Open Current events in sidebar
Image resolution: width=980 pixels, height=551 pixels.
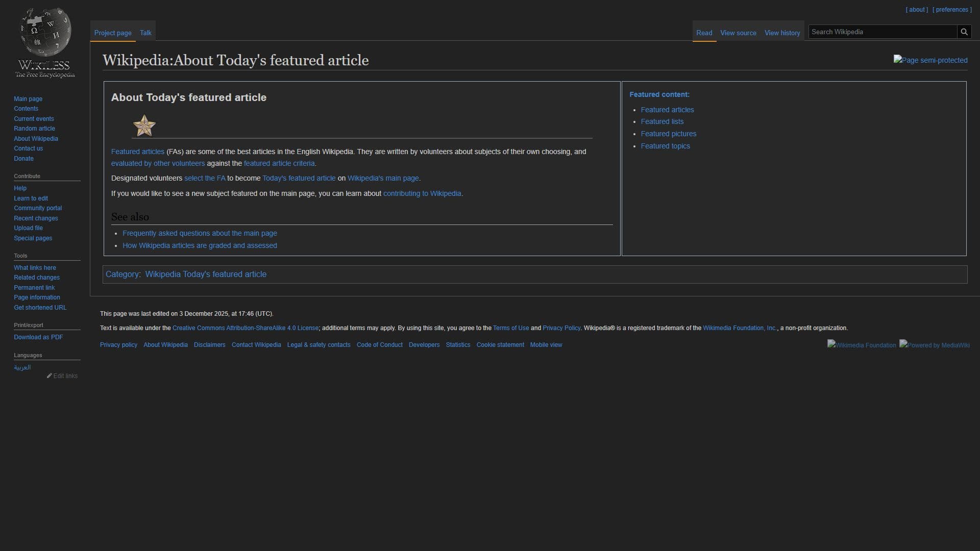[x=34, y=119]
